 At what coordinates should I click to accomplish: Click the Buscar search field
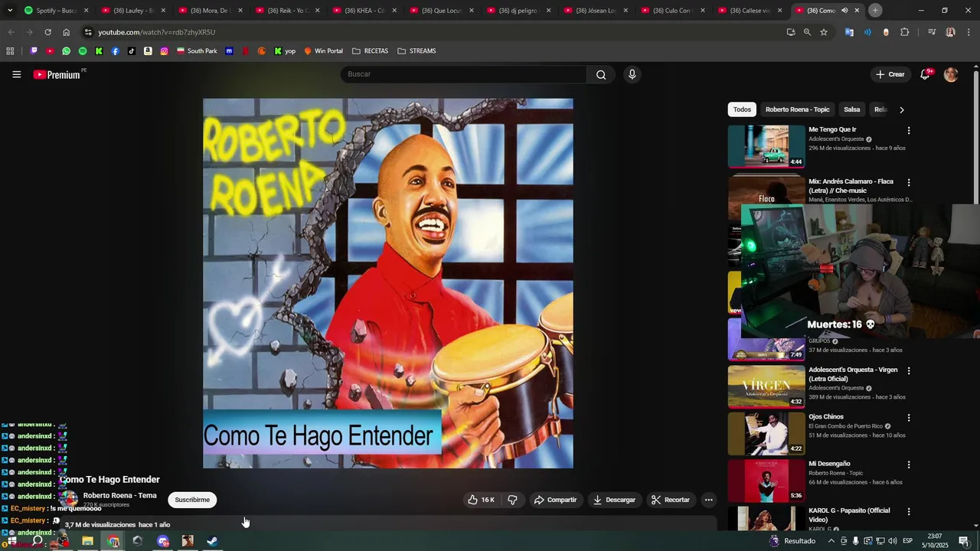pyautogui.click(x=463, y=74)
